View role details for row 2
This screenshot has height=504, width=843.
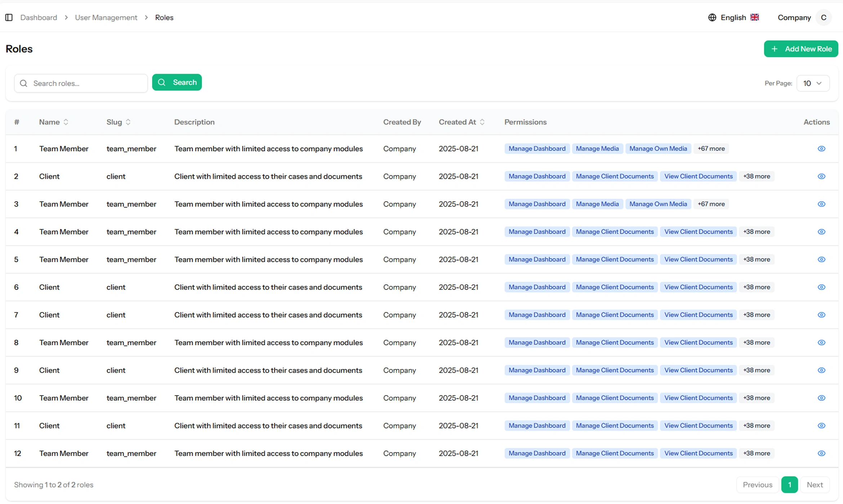tap(821, 176)
